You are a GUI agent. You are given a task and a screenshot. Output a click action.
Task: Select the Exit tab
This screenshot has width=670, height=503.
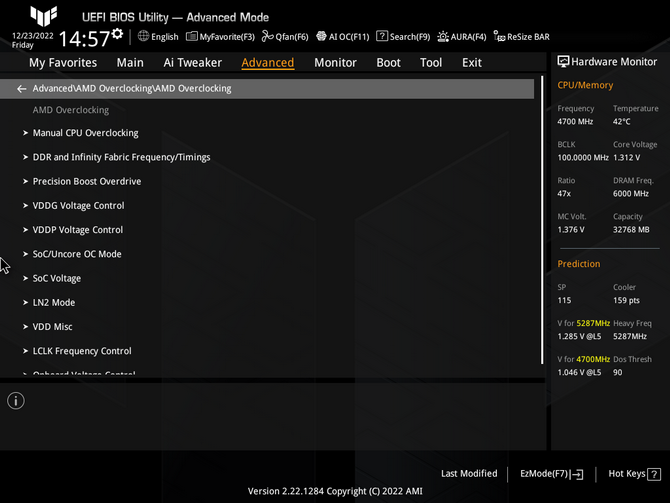click(472, 63)
